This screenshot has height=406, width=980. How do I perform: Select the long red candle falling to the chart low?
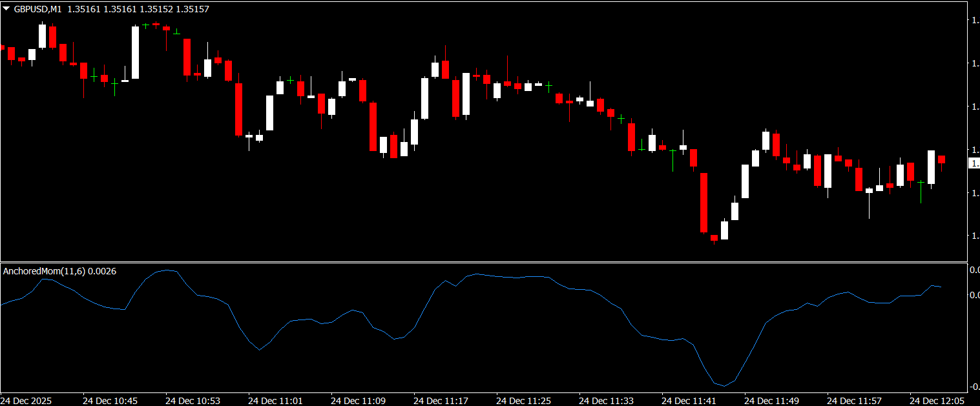click(x=704, y=202)
